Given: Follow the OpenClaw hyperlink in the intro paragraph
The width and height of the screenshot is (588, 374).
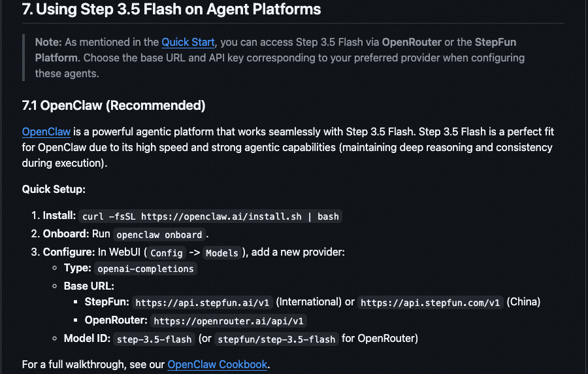Looking at the screenshot, I should point(46,132).
